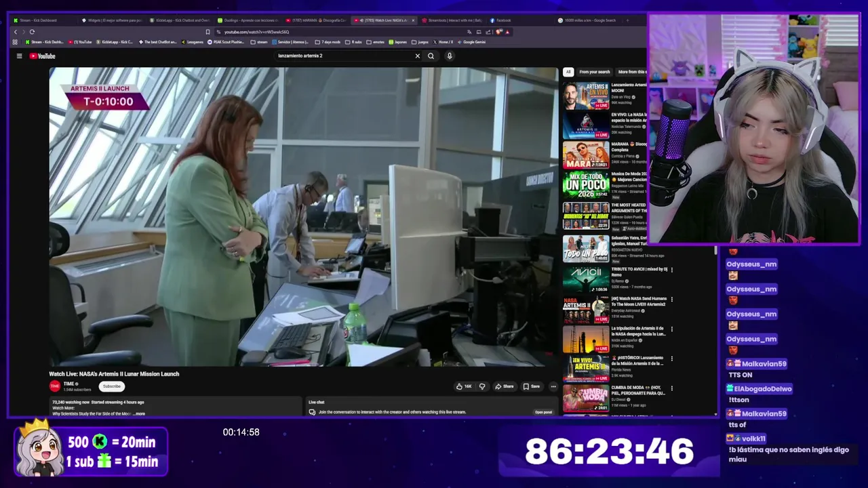
Task: Switch to the Facebook browser tab
Action: [x=519, y=20]
